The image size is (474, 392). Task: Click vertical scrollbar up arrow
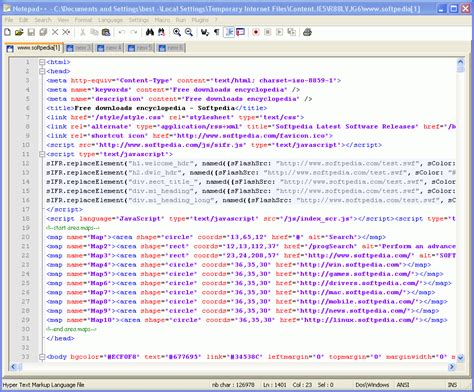coord(460,62)
